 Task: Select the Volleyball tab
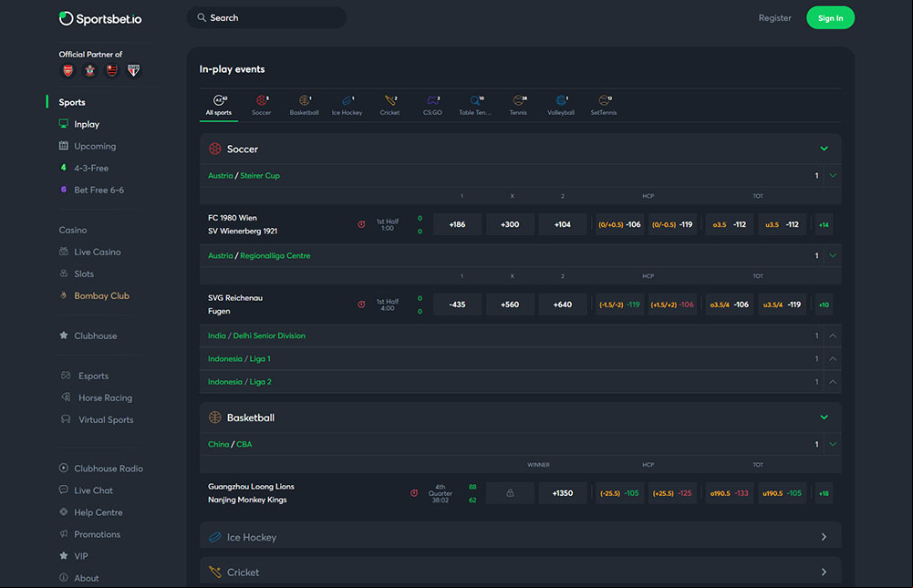pyautogui.click(x=561, y=106)
